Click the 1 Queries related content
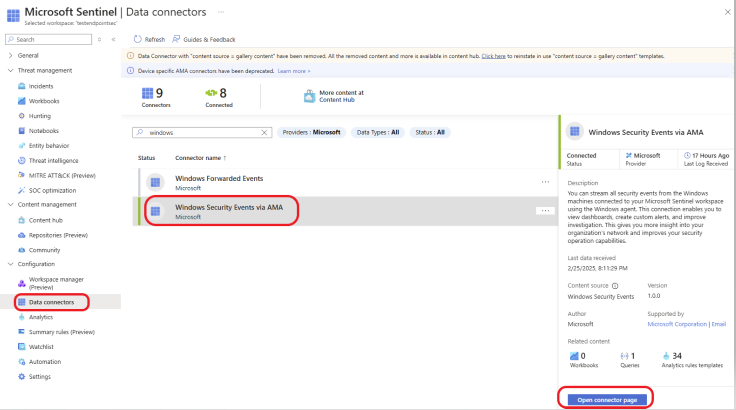The image size is (736, 410). coord(629,360)
